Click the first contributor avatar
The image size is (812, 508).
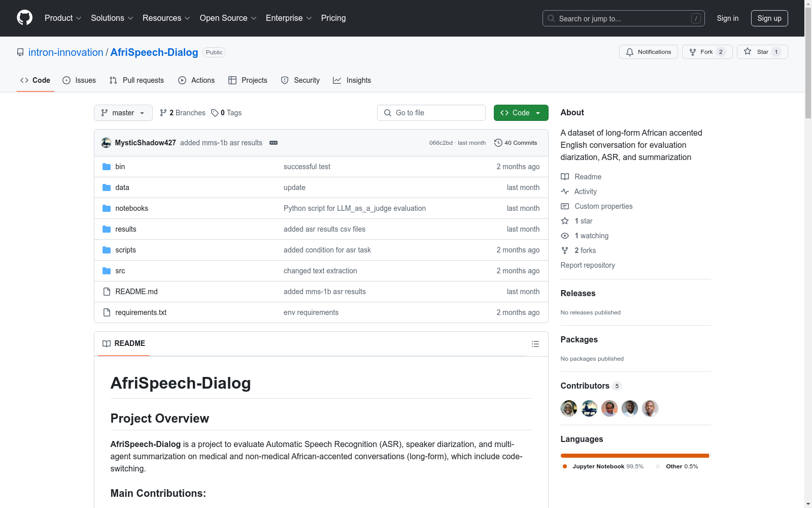(569, 408)
